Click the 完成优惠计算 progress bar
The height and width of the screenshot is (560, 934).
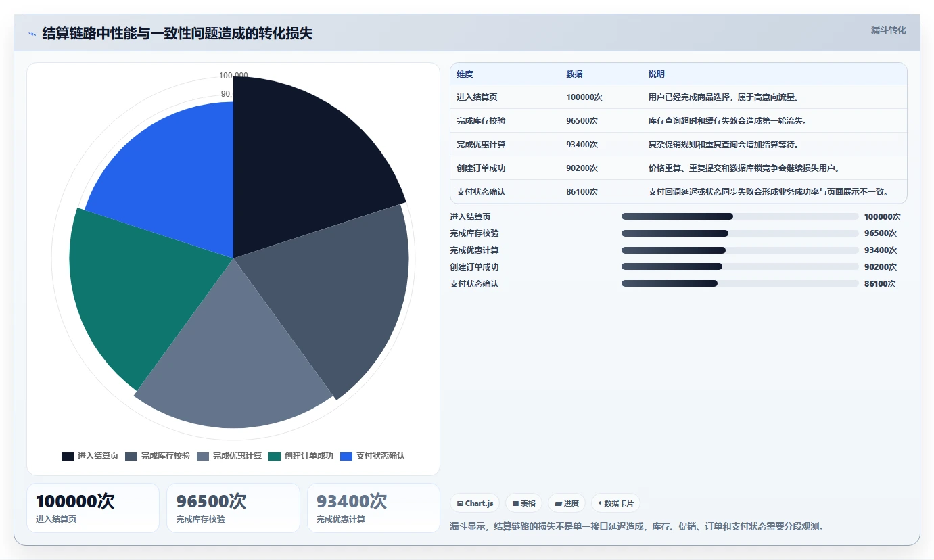coord(740,250)
